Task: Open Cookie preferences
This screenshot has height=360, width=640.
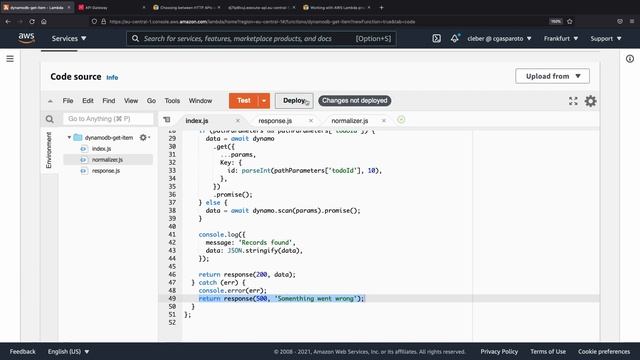Action: [604, 351]
